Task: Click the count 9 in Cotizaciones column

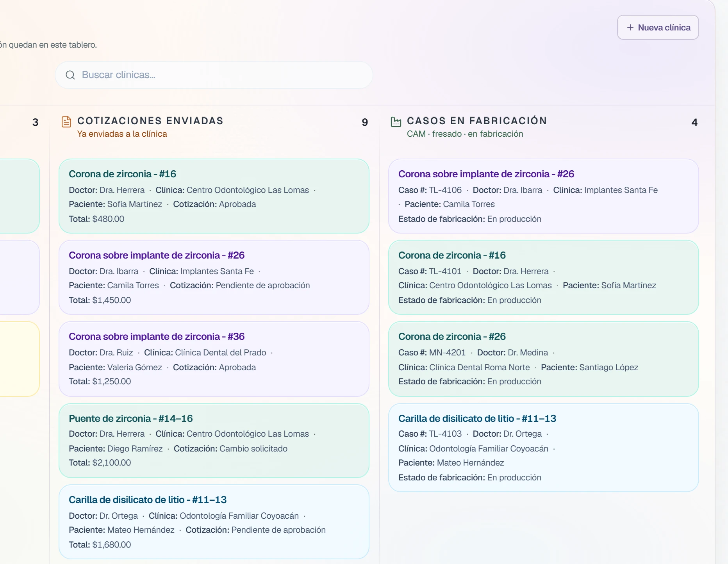Action: click(x=365, y=122)
